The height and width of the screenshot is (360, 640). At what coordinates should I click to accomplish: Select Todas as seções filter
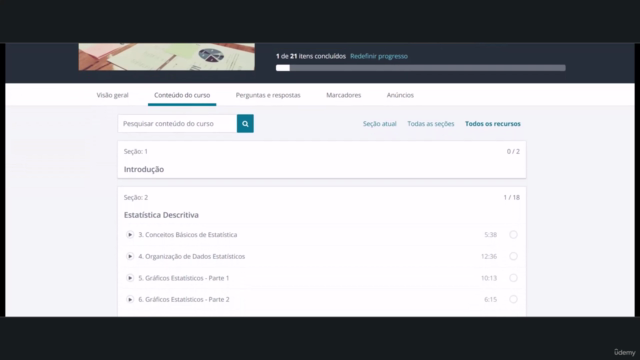coord(431,124)
